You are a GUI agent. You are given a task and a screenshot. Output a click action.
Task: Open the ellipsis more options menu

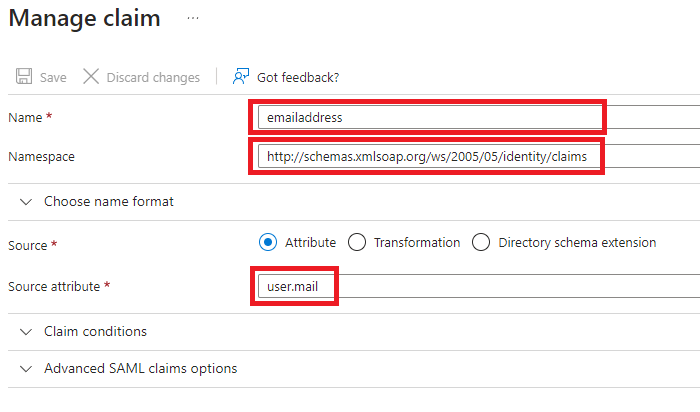coord(193,19)
